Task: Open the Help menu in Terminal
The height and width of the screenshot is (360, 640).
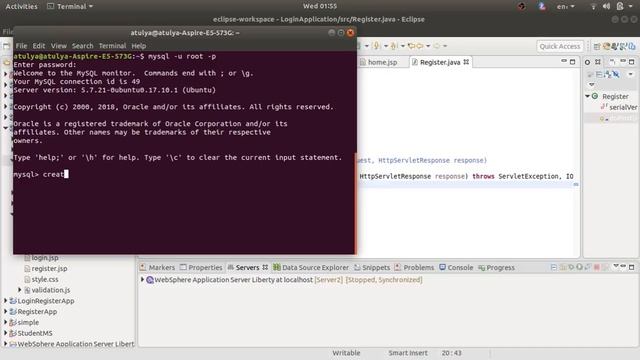Action: (x=139, y=46)
